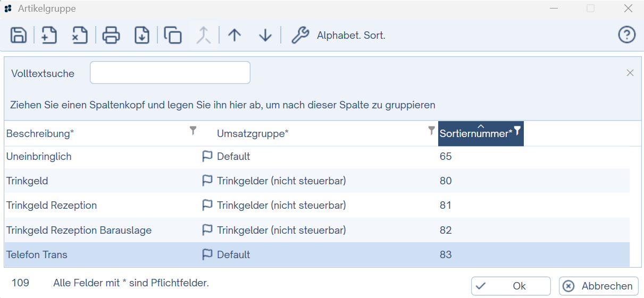The height and width of the screenshot is (298, 644).
Task: Click the Abbrechen button
Action: click(598, 286)
